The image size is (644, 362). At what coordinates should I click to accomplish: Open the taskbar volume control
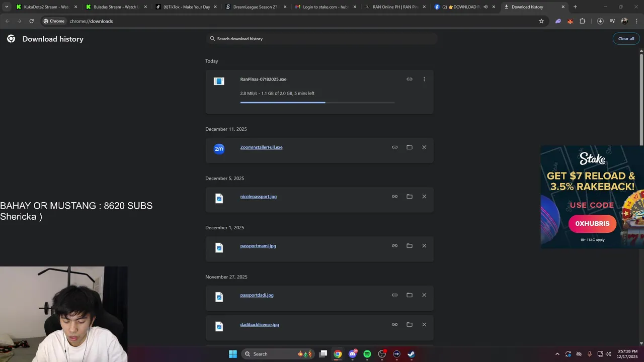coord(609,354)
